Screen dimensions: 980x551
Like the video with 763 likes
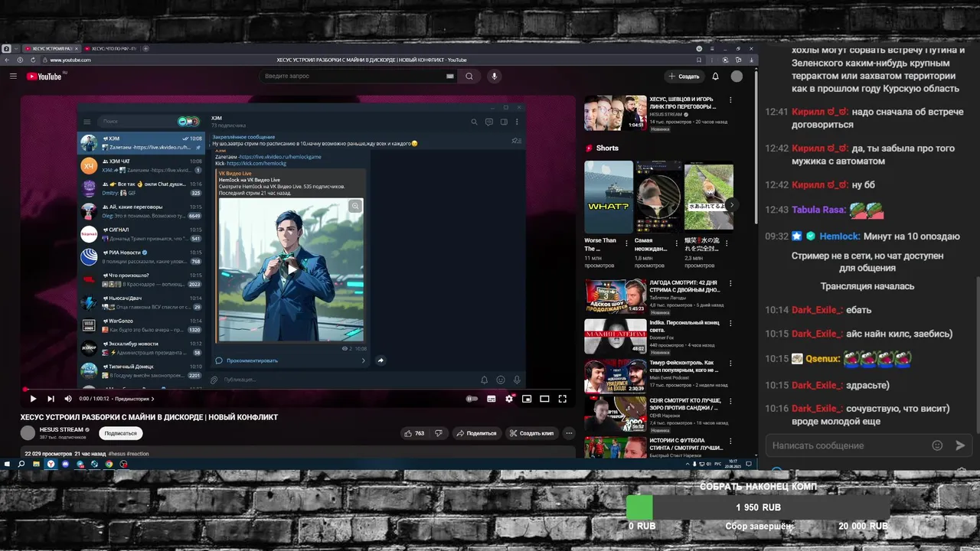click(414, 433)
